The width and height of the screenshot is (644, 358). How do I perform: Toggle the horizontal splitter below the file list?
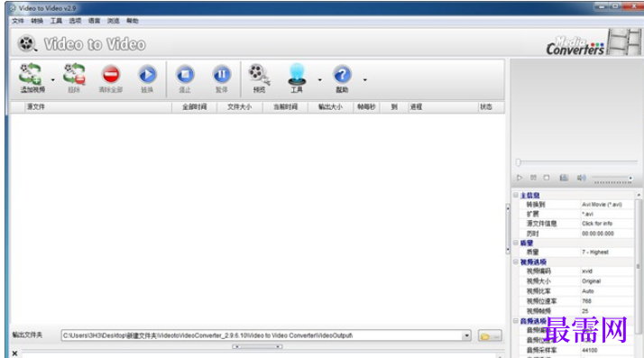[257, 346]
